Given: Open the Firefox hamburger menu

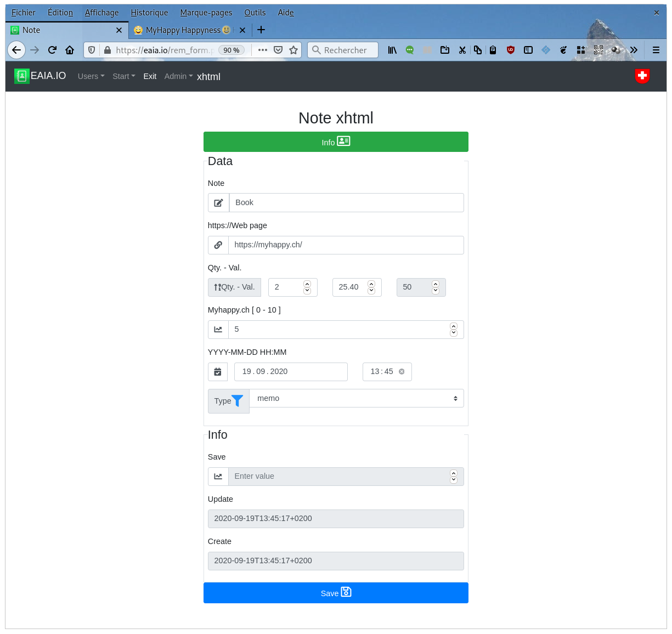Looking at the screenshot, I should 656,50.
